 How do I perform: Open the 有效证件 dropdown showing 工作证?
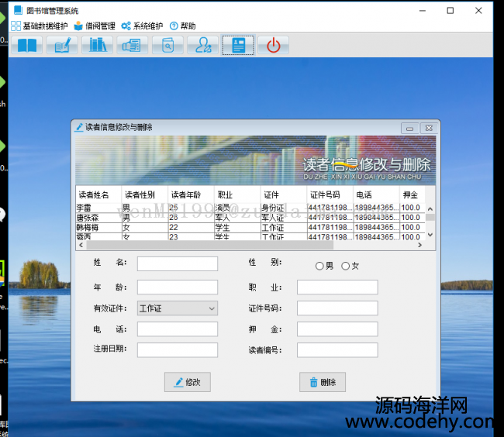(178, 308)
